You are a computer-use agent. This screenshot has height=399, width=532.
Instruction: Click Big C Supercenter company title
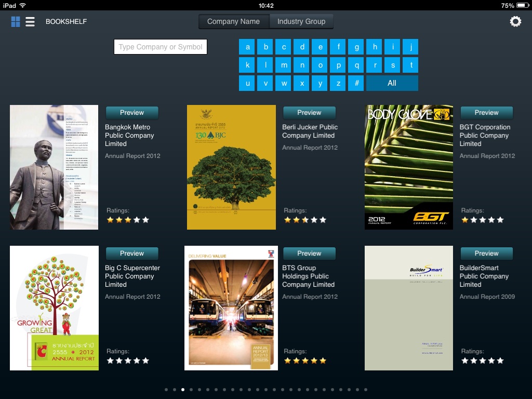132,276
